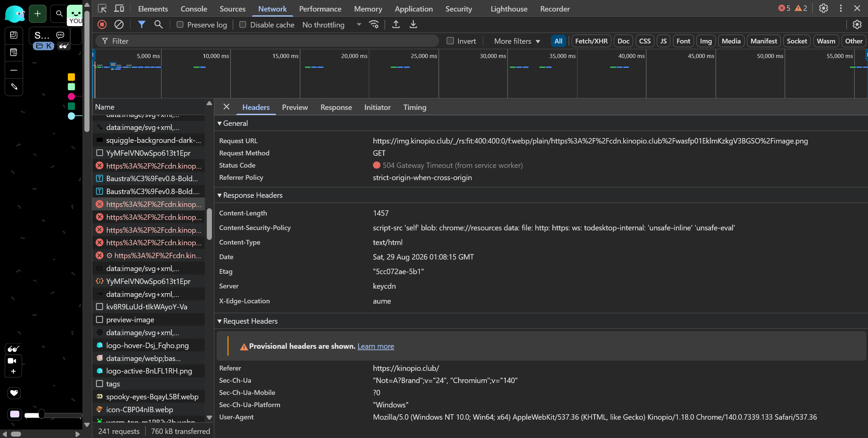
Task: Import HAR file upload icon
Action: click(396, 24)
